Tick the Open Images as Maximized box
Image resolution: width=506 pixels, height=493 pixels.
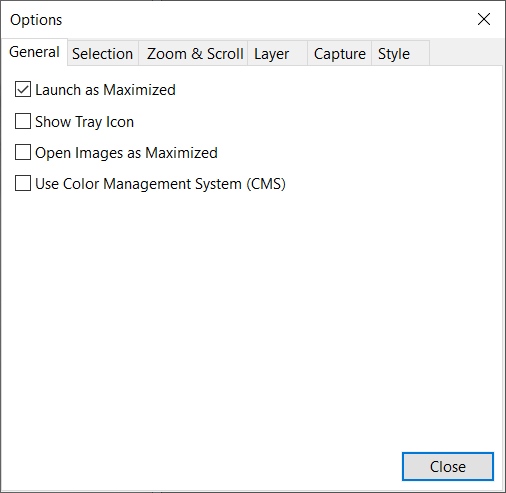click(23, 152)
